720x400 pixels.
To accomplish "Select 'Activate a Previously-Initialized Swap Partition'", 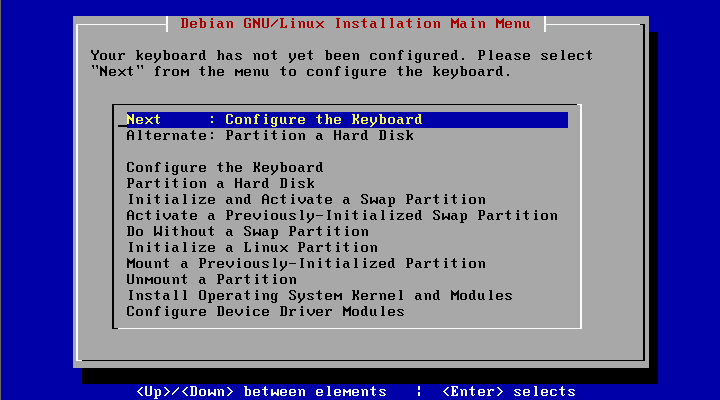I will point(342,216).
